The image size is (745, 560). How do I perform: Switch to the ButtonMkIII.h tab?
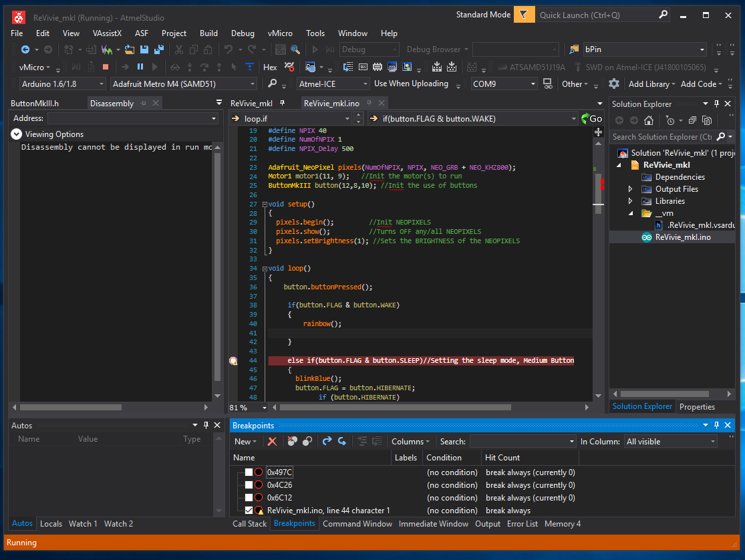click(35, 104)
